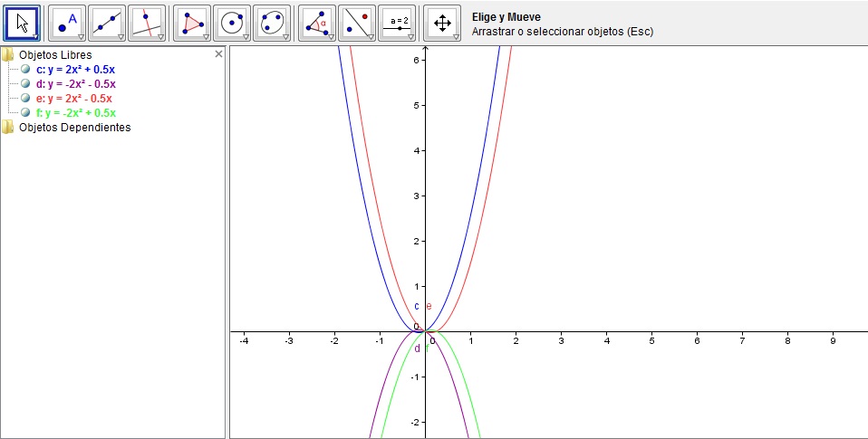Select the New Point tool

67,24
